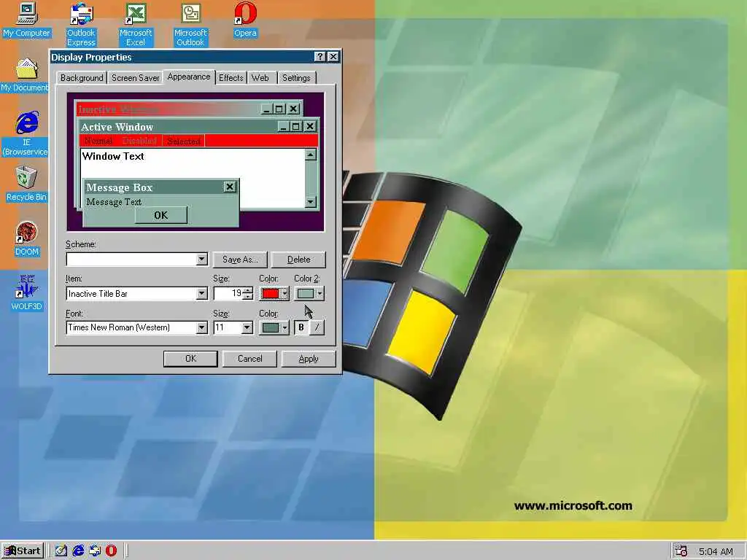The width and height of the screenshot is (747, 560).
Task: Click the preview scrollbar down arrow
Action: click(311, 203)
